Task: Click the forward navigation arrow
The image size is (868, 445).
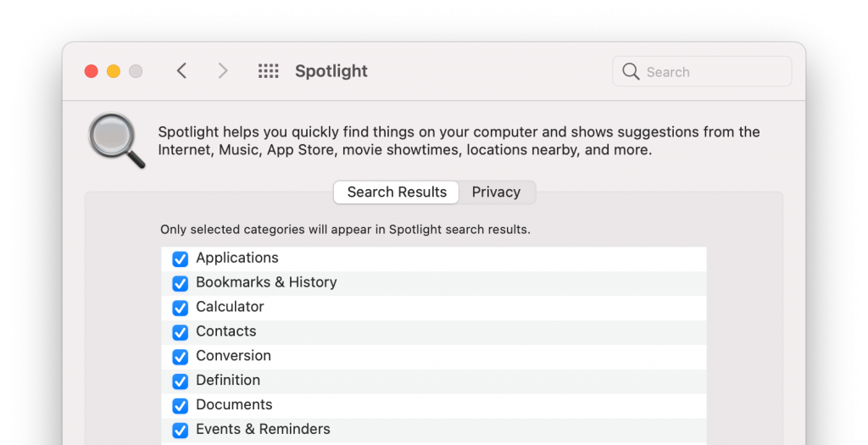Action: (223, 71)
